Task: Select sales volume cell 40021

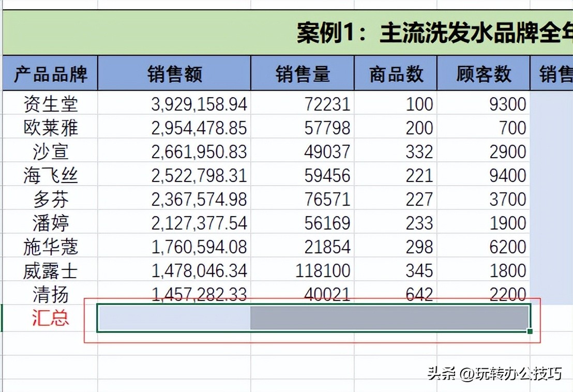Action: tap(303, 293)
